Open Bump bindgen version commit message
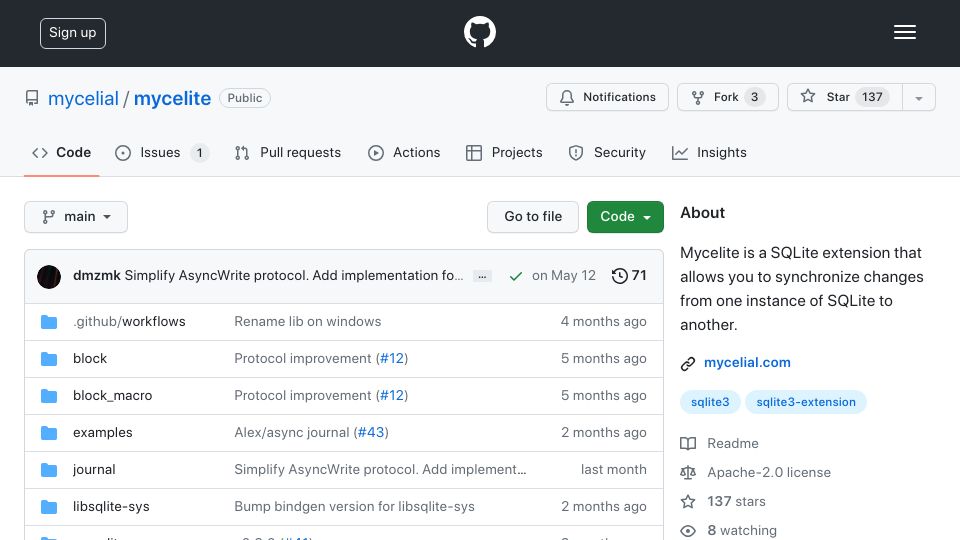Image resolution: width=960 pixels, height=540 pixels. 354,506
